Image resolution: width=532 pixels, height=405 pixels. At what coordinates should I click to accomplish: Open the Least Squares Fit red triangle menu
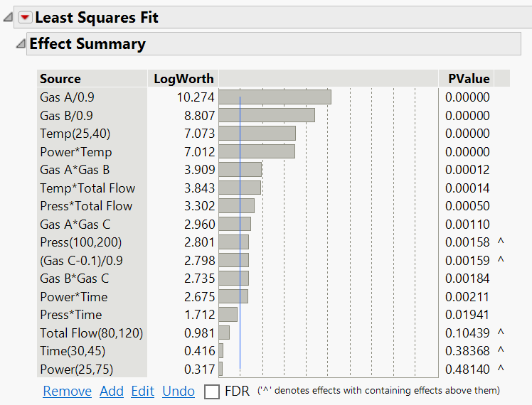pyautogui.click(x=26, y=18)
